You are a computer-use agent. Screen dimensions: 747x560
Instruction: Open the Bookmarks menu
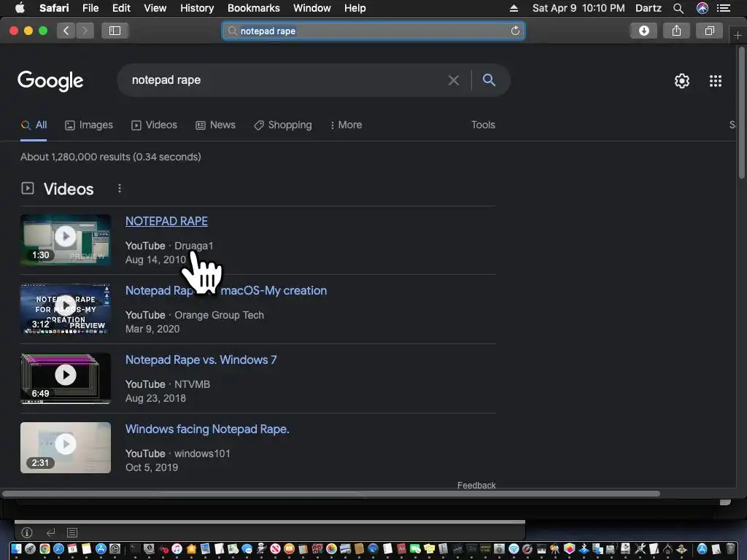(253, 8)
